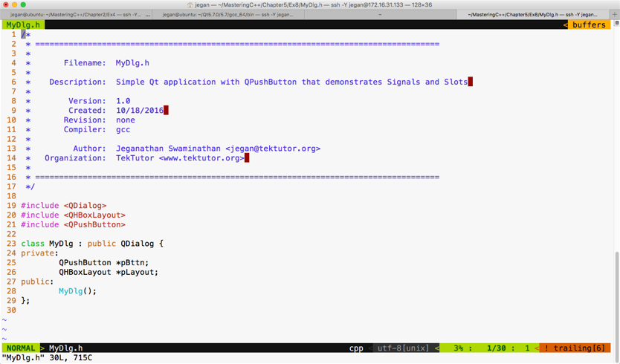Click the comment close "*/" on line 17
The height and width of the screenshot is (364, 620).
point(30,186)
